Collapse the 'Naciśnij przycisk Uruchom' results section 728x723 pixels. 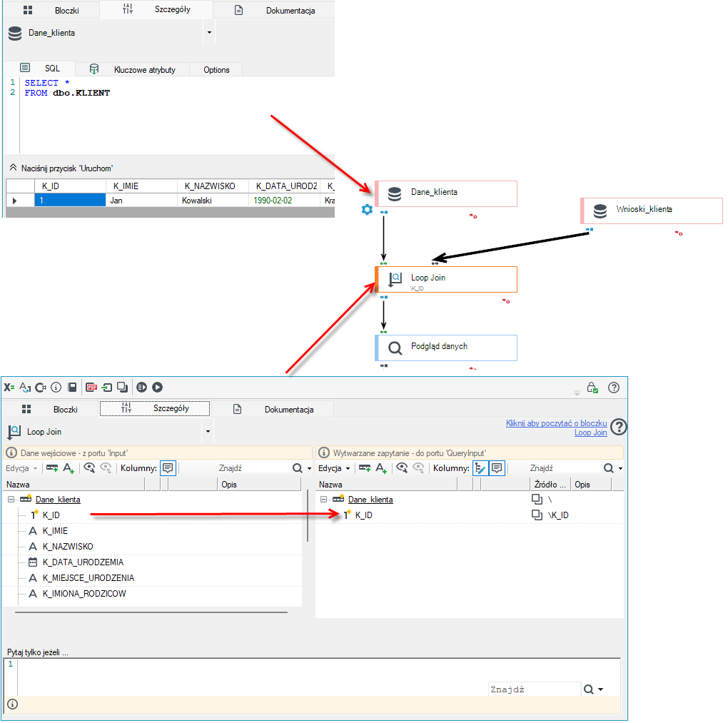click(13, 168)
